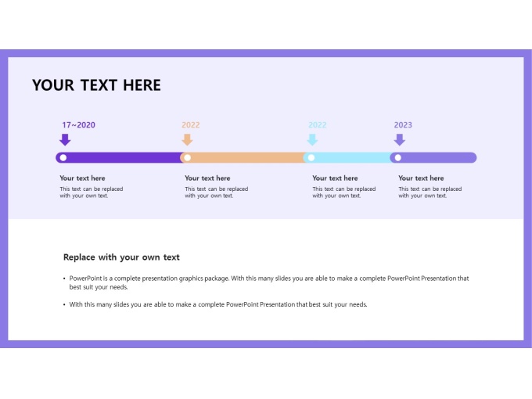Image resolution: width=532 pixels, height=399 pixels.
Task: Click the light blue down arrow icon
Action: point(312,139)
